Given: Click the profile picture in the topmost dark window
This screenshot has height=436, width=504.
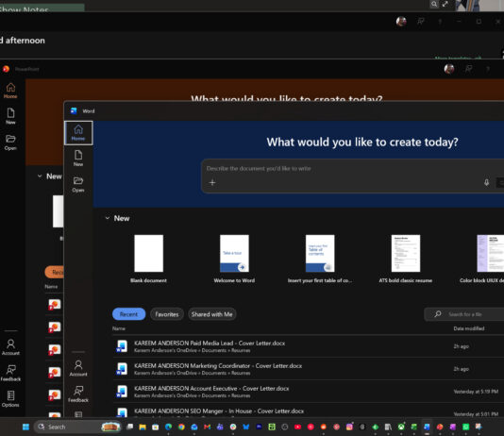Looking at the screenshot, I should (401, 21).
